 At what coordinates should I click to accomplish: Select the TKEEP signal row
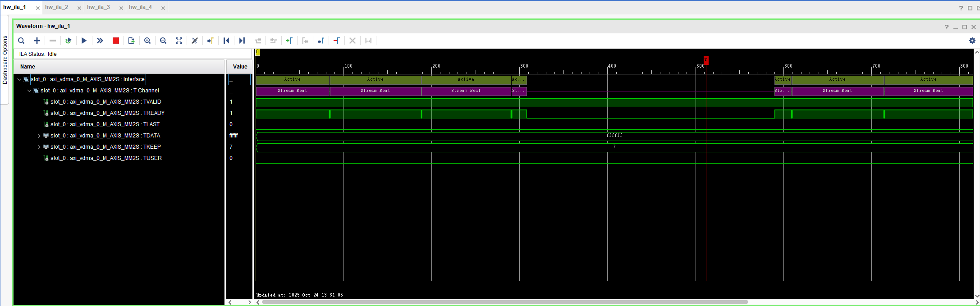click(x=105, y=147)
